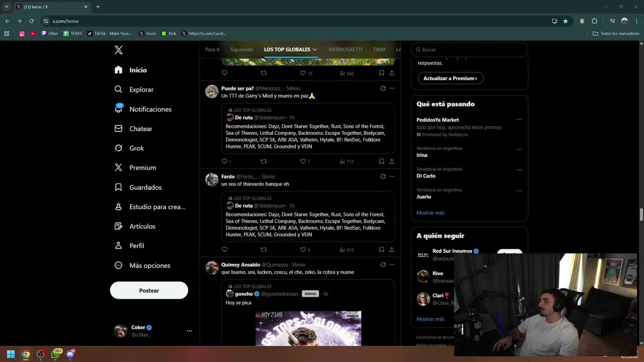Switch to TWM tab
Screen dimensions: 644x362
[x=379, y=49]
